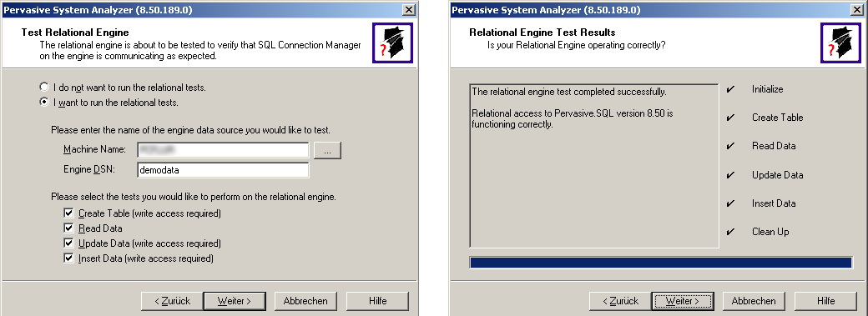Click Zurück in Test Relational Engine window

[172, 301]
